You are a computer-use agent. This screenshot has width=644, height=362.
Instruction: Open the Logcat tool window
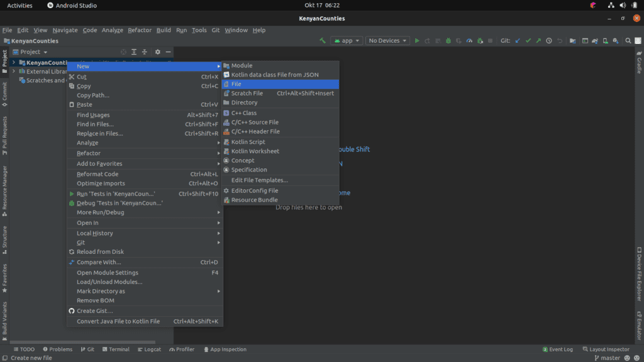tap(148, 349)
